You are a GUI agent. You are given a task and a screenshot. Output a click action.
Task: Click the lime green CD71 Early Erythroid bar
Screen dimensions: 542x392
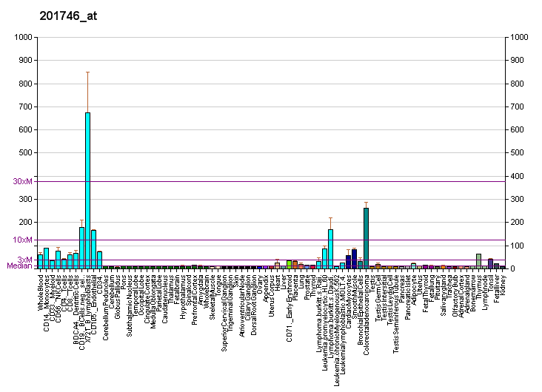click(289, 264)
